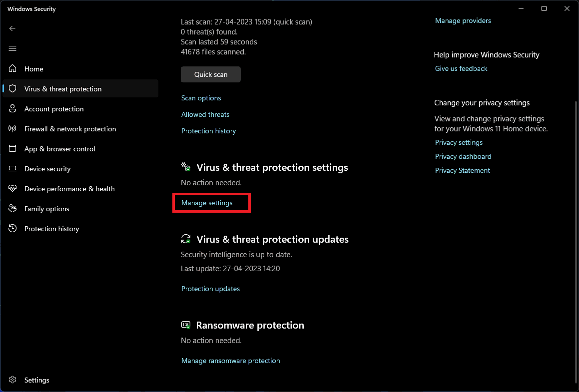Click the Home house icon
This screenshot has height=392, width=579.
[12, 68]
